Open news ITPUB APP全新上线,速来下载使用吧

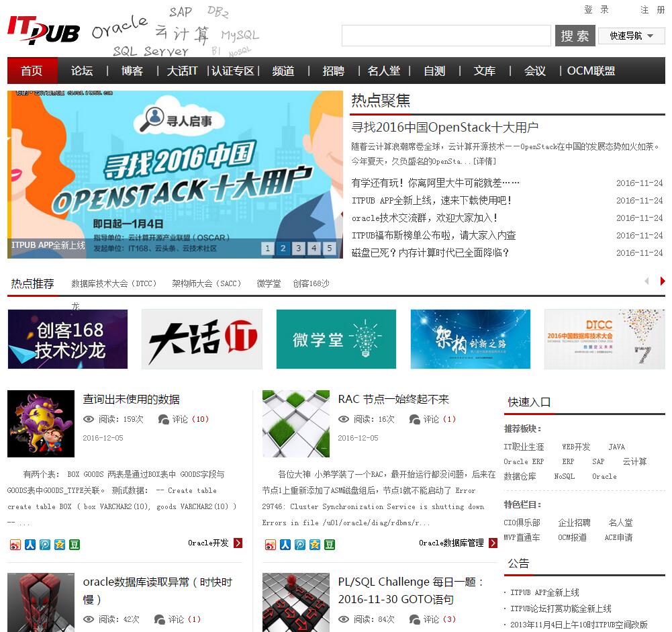click(x=431, y=200)
